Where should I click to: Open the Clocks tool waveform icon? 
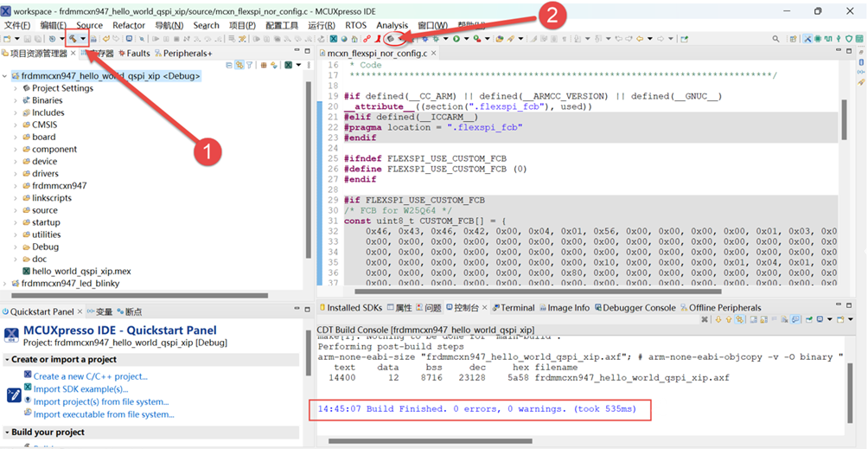point(828,39)
